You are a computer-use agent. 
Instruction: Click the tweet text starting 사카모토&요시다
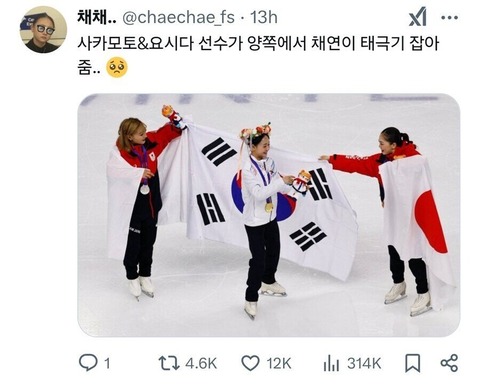click(x=258, y=55)
